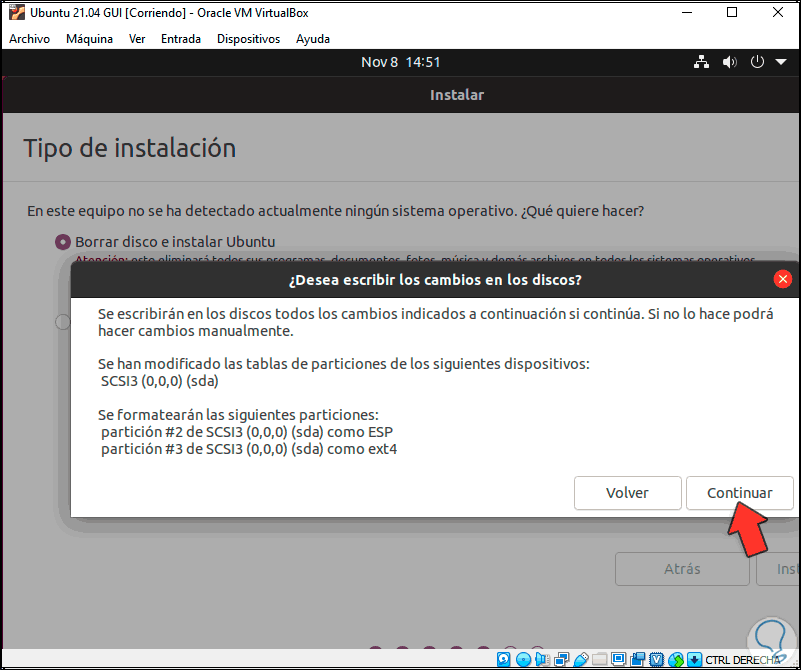Click the keyboard capture arrow icon
This screenshot has height=670, width=802.
pyautogui.click(x=694, y=659)
